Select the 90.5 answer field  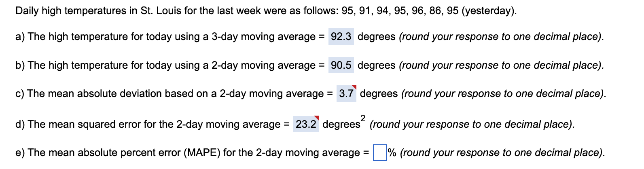tap(341, 65)
